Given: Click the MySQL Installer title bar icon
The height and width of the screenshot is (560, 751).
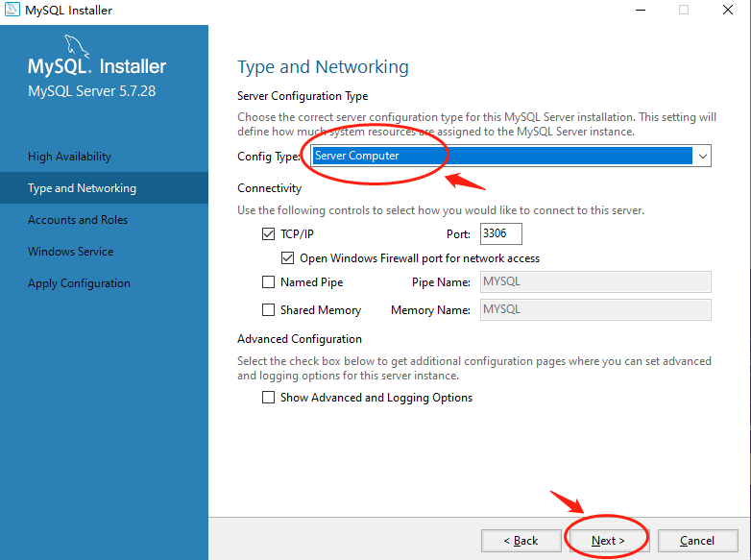Looking at the screenshot, I should point(12,9).
